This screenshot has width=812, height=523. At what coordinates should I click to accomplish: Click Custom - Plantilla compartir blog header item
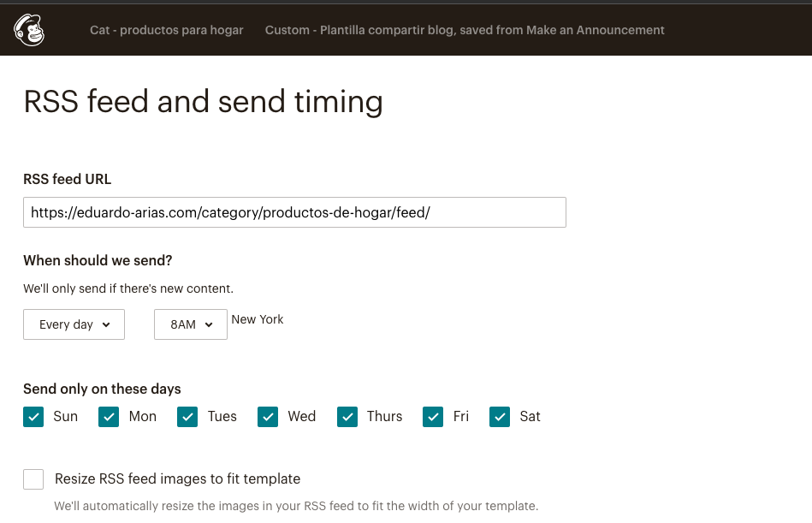click(x=465, y=30)
